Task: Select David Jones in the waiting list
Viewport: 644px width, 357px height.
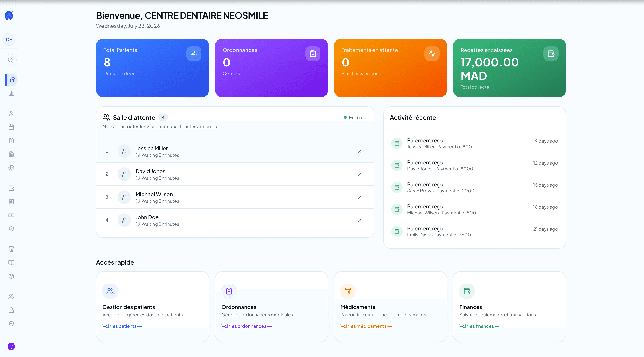Action: 235,174
